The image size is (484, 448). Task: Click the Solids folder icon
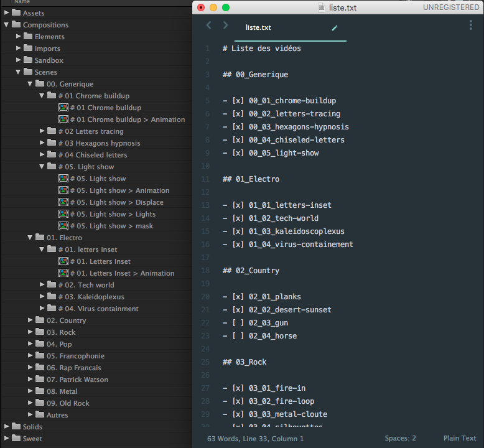16,426
